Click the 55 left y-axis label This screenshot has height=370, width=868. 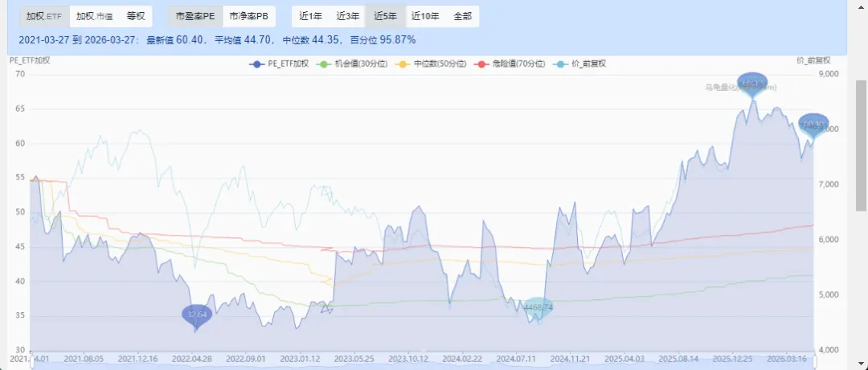(20, 178)
